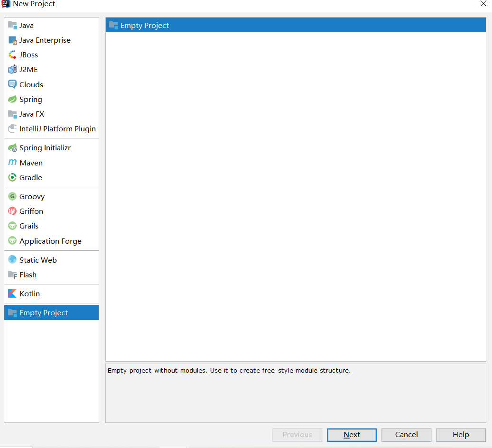Click the IntelliJ logo in title bar
492x448 pixels.
(x=6, y=4)
